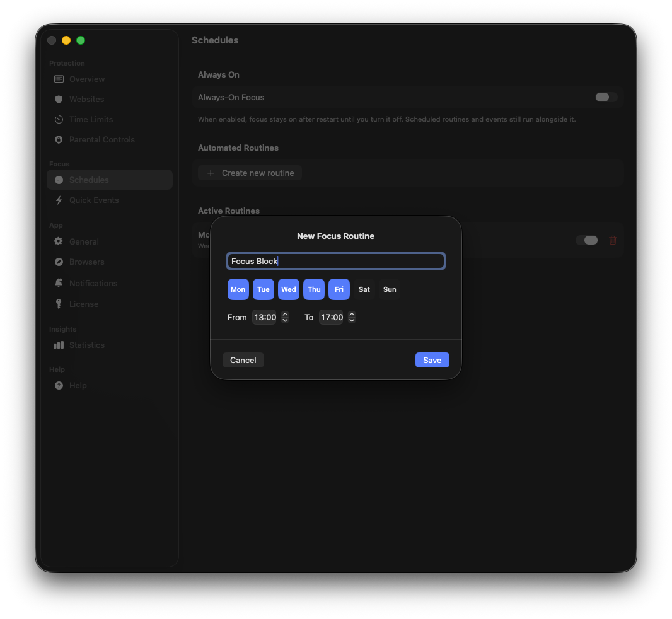
Task: Open Websites section in sidebar
Action: coord(110,99)
